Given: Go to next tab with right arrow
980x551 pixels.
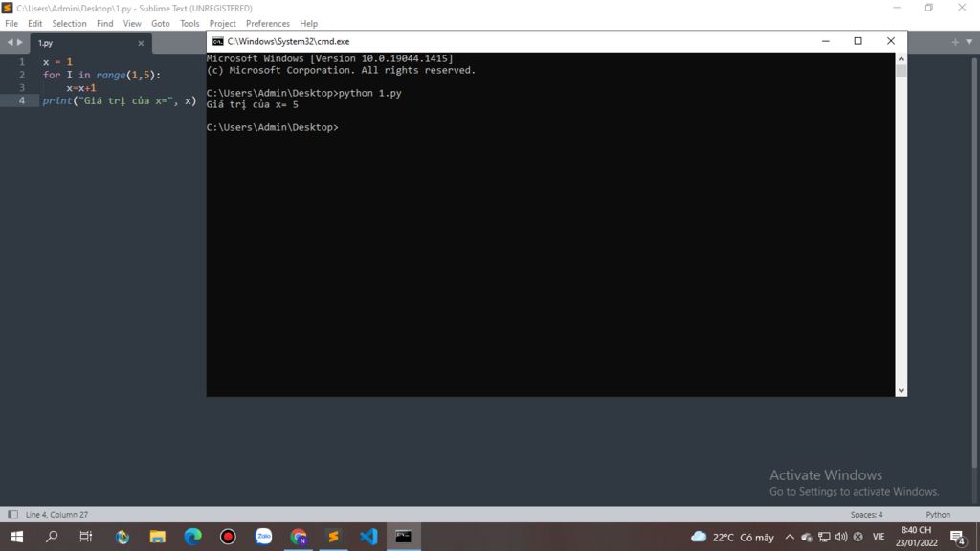Looking at the screenshot, I should coord(20,42).
